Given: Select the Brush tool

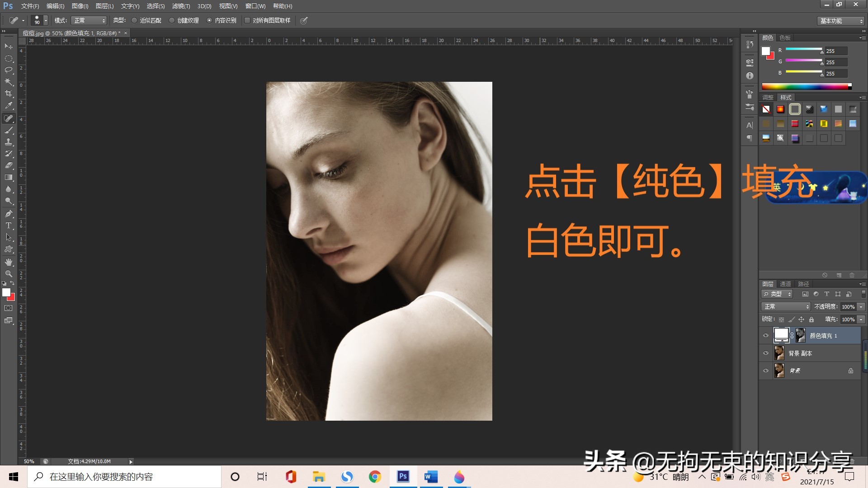Looking at the screenshot, I should pyautogui.click(x=8, y=130).
